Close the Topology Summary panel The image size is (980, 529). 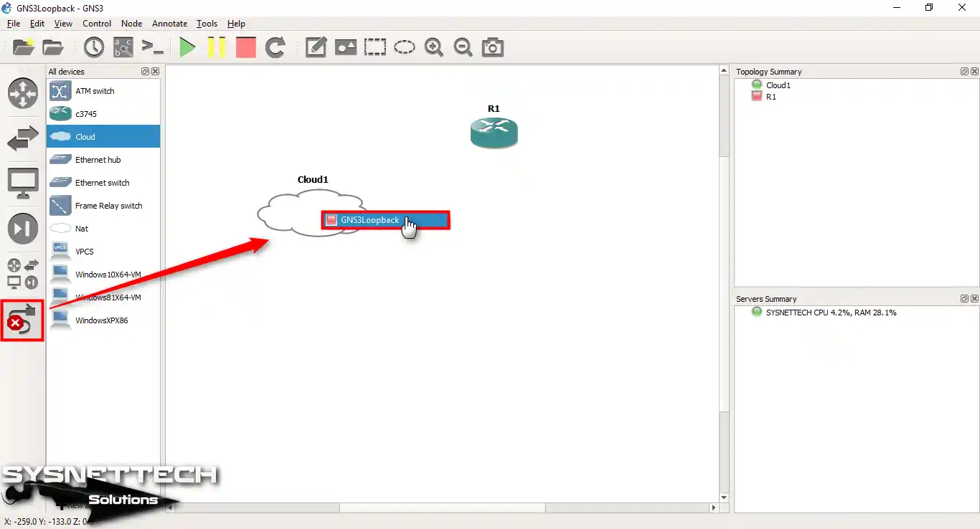point(974,72)
